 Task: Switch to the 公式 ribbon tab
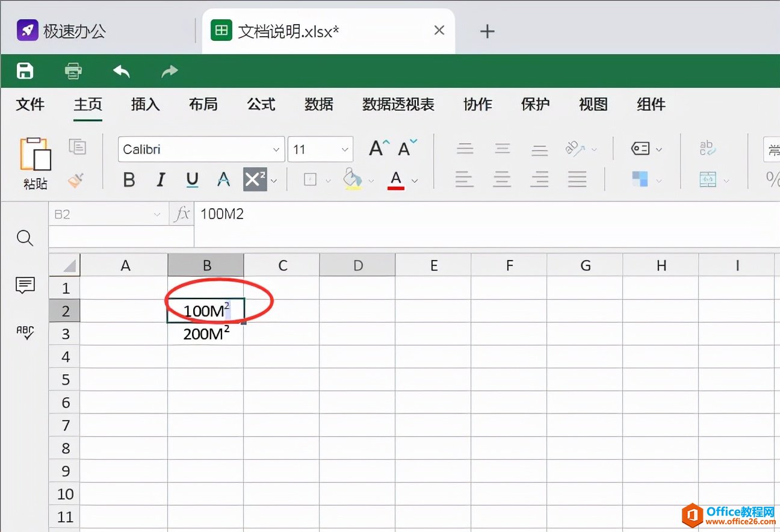(261, 104)
